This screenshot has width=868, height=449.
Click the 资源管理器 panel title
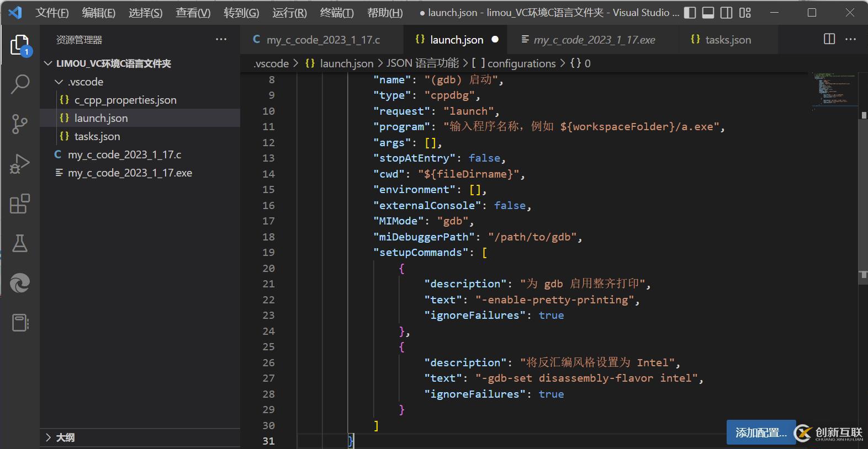click(x=79, y=40)
